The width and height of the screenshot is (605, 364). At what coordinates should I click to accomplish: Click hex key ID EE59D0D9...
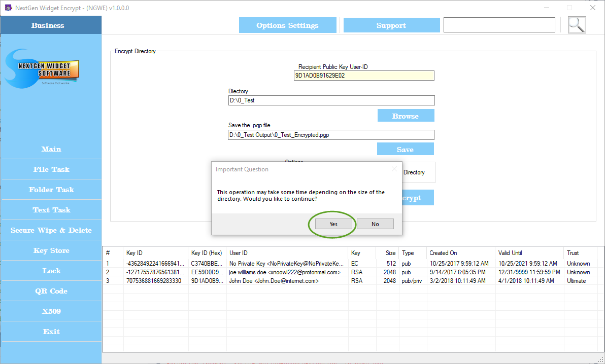tap(207, 272)
